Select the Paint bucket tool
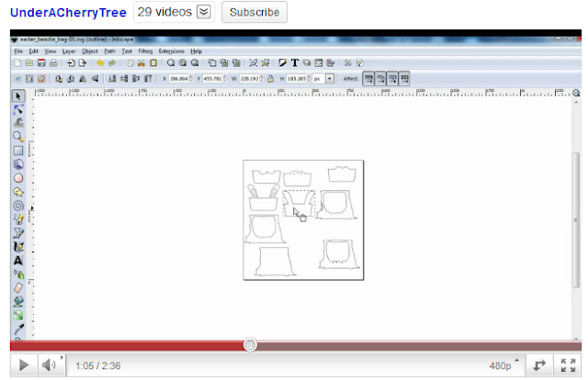This screenshot has width=588, height=380. click(x=18, y=302)
